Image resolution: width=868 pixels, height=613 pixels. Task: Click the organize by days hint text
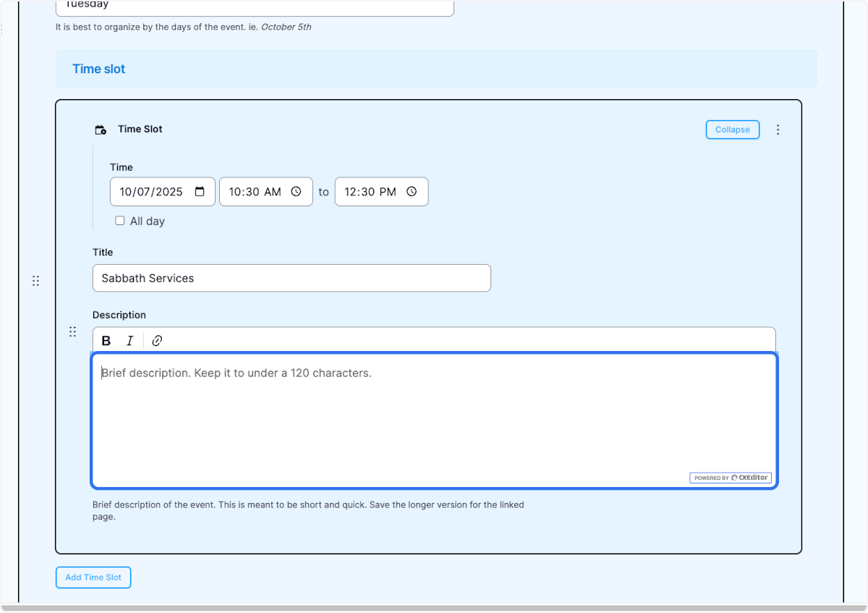[184, 28]
